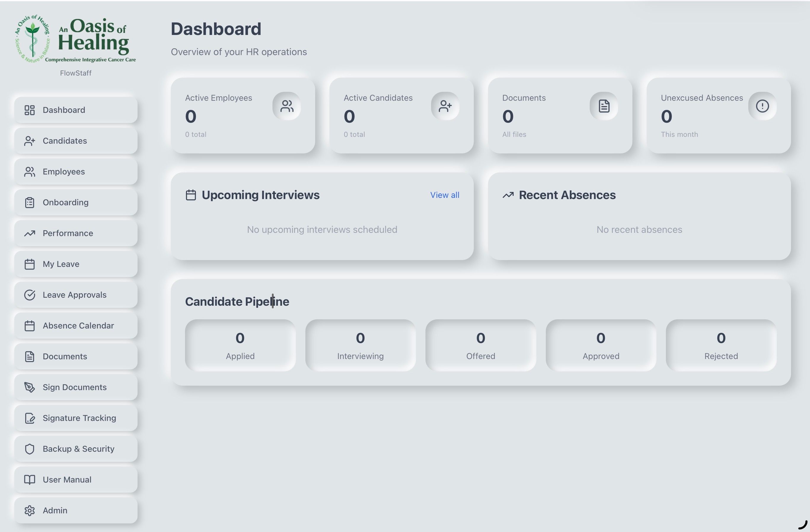Click the Sign Documents pen icon

(30, 387)
